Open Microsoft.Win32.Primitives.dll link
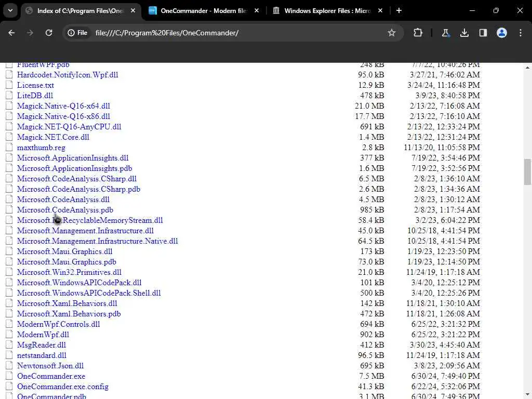The image size is (532, 399). pos(69,272)
